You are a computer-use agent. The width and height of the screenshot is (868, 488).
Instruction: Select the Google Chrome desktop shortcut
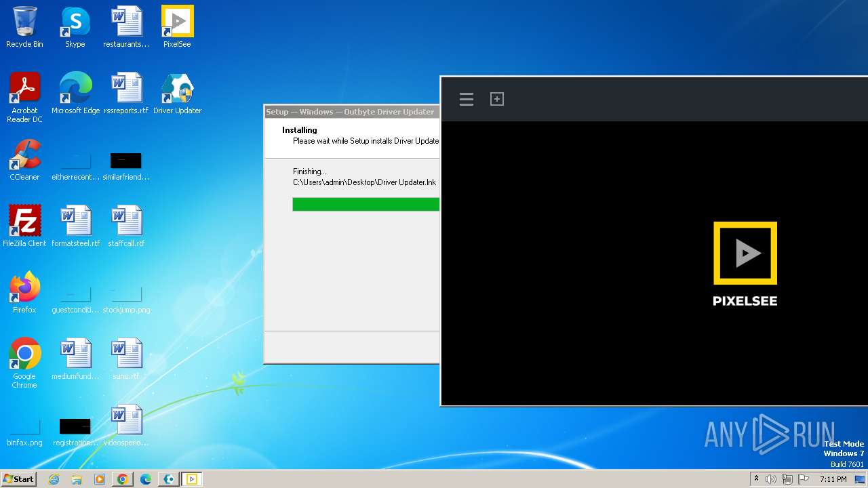click(24, 363)
